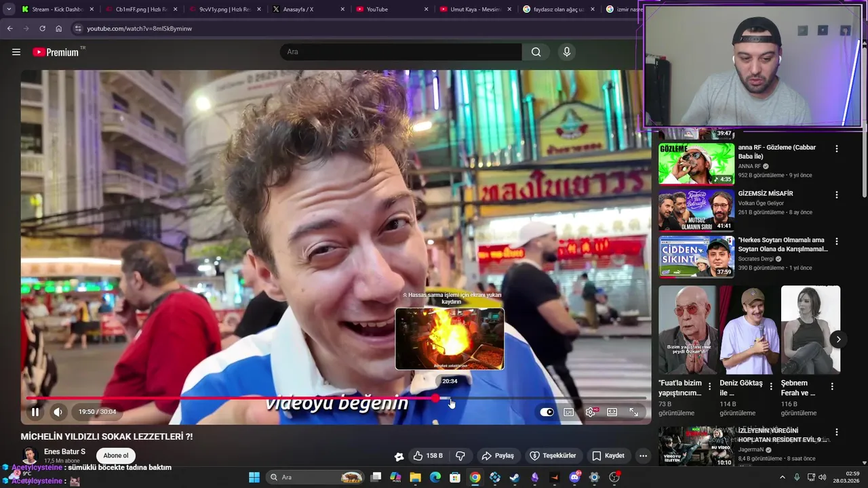The width and height of the screenshot is (868, 488).
Task: Open the Fuat'la bizim yapıştırıcım Short
Action: [688, 329]
